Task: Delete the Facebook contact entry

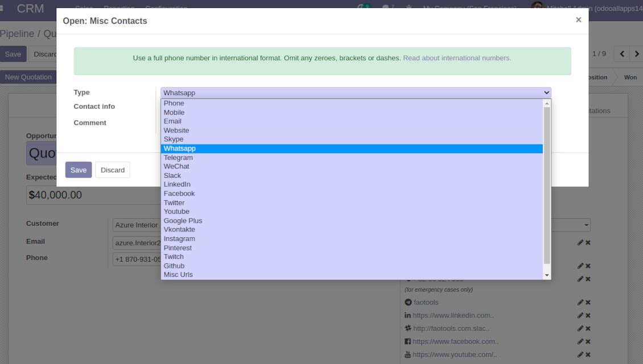Action: 588,341
